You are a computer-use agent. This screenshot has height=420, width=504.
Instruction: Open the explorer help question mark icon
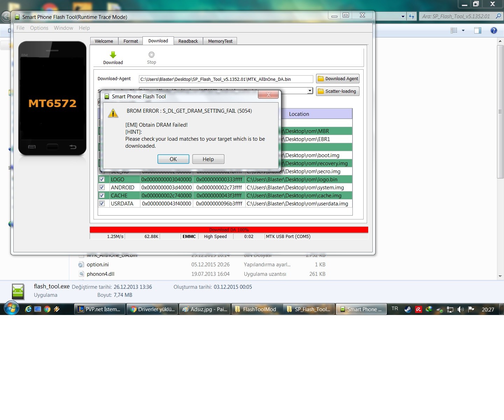pyautogui.click(x=493, y=30)
